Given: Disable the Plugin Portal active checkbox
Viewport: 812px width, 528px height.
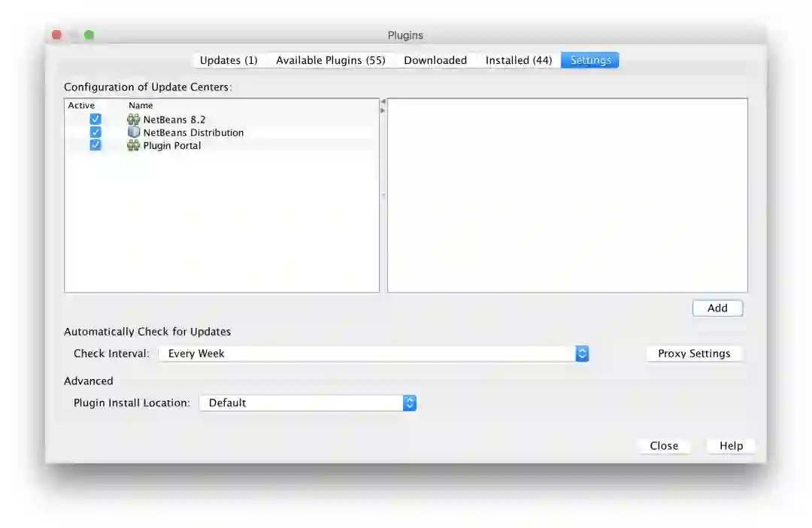Looking at the screenshot, I should click(x=95, y=145).
